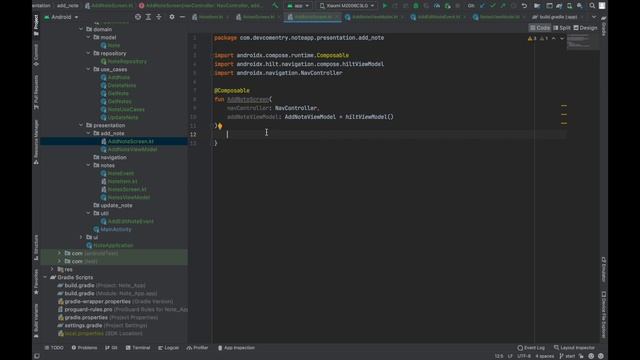640x360 pixels.
Task: Switch editor to Design view
Action: coord(585,28)
